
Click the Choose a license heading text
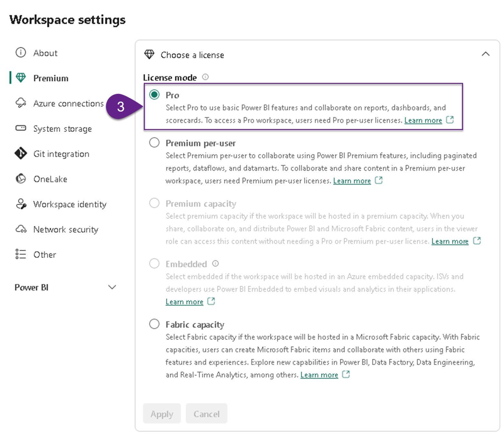coord(192,55)
